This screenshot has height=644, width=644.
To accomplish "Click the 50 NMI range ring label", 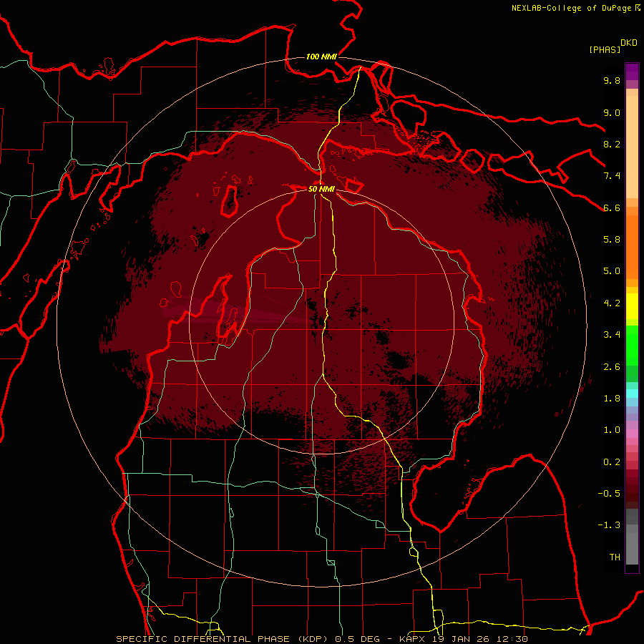I will point(321,189).
